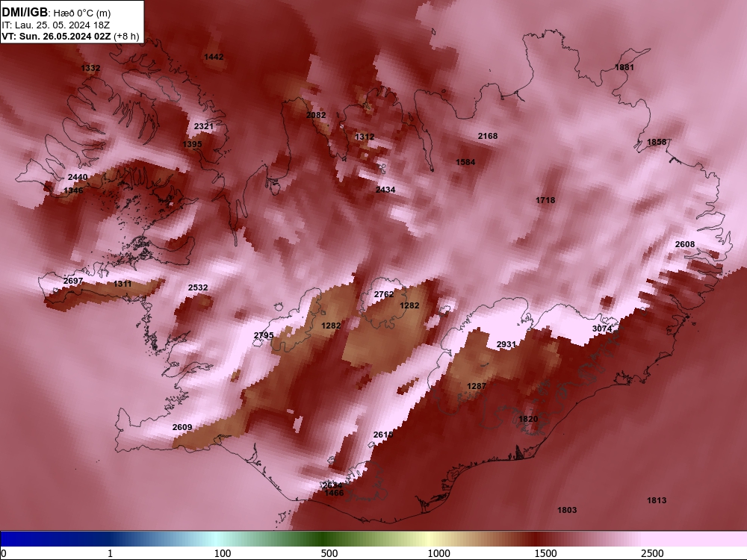747x560 pixels.
Task: Select the 1500 legend label
Action: pyautogui.click(x=545, y=553)
